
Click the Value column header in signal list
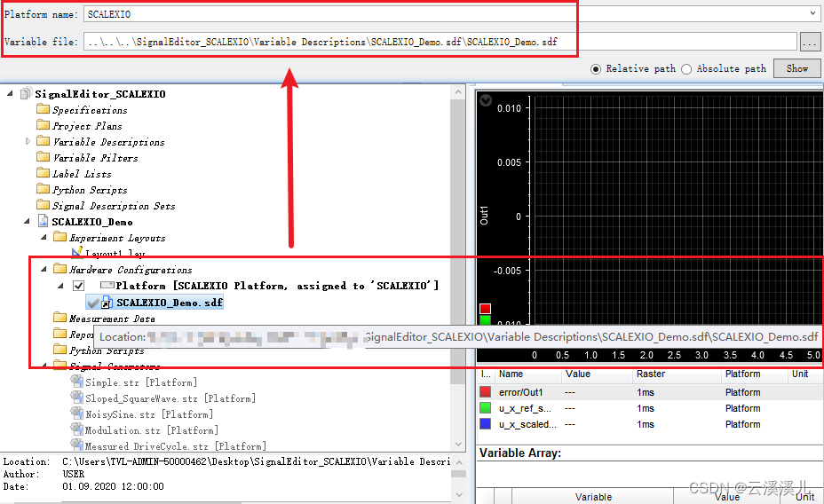click(x=577, y=374)
